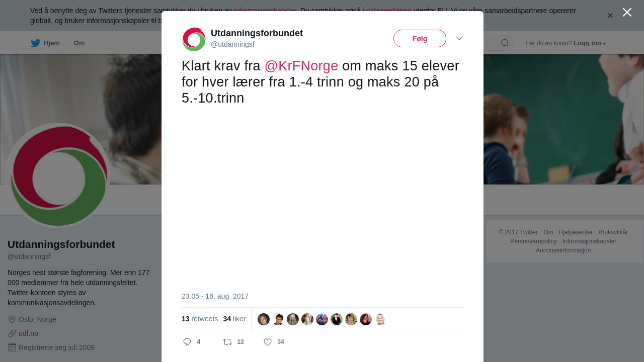The height and width of the screenshot is (362, 644).
Task: Open the @KrFNorge mention link
Action: 301,66
